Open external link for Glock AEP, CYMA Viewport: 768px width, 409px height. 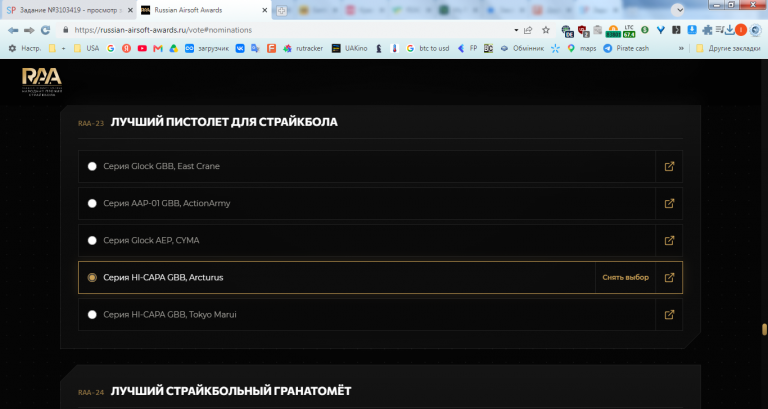coord(669,241)
